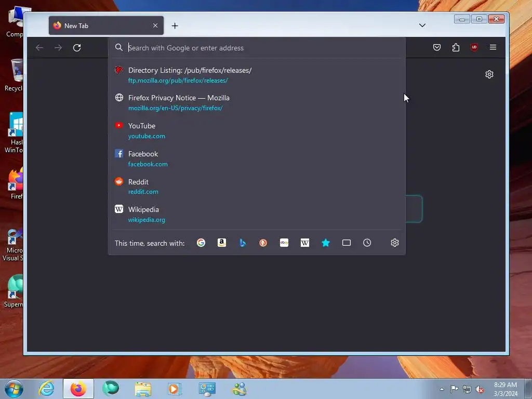Open the Firefox application menu
The image size is (532, 399).
tap(493, 47)
